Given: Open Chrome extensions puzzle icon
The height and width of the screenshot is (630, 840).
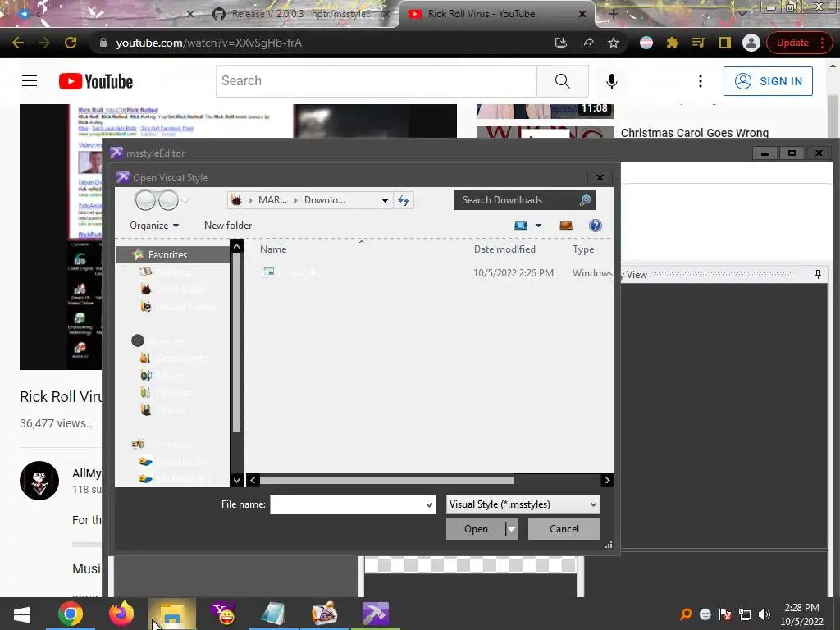Looking at the screenshot, I should coord(673,43).
